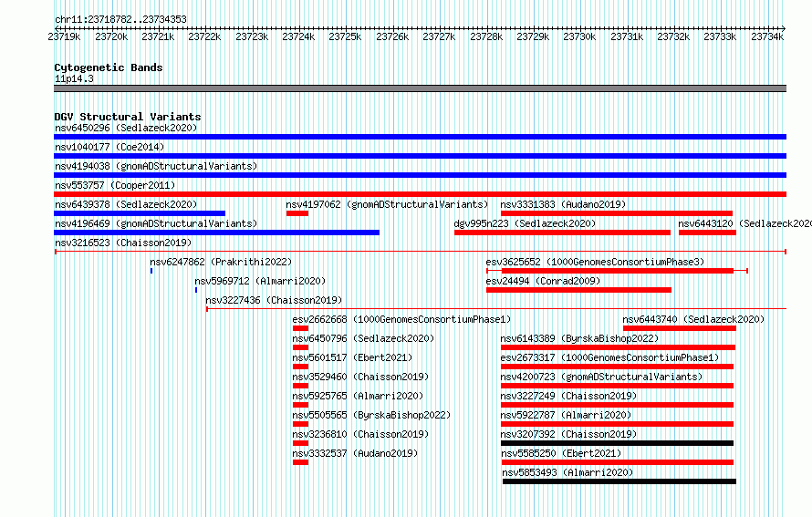Click the black bar under nsv5853493
812x517 pixels.
(x=619, y=481)
